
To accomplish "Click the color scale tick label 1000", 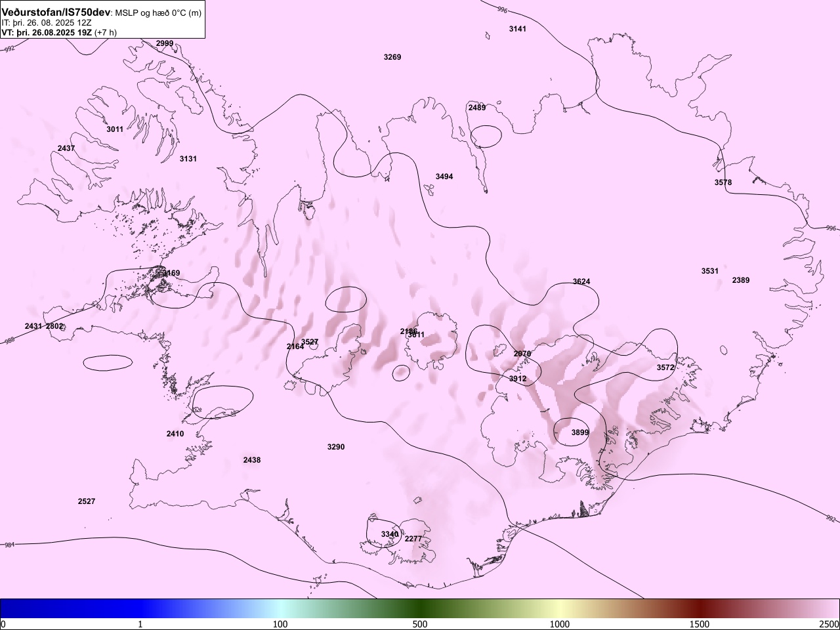I will [x=560, y=624].
